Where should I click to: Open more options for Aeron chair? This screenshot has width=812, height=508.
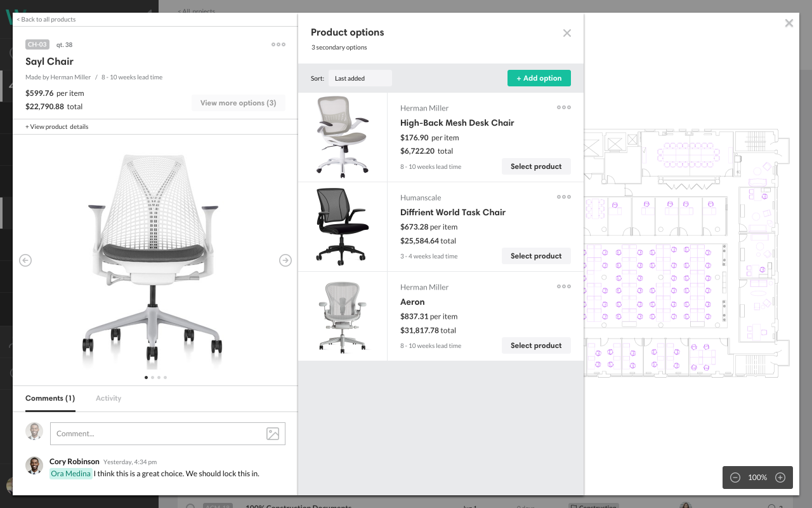click(x=564, y=286)
